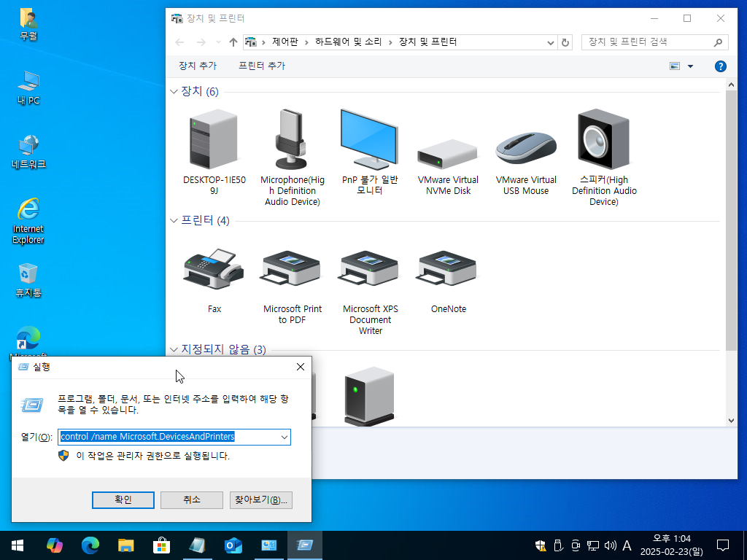Open the address bar history dropdown
The width and height of the screenshot is (747, 560).
[x=551, y=42]
